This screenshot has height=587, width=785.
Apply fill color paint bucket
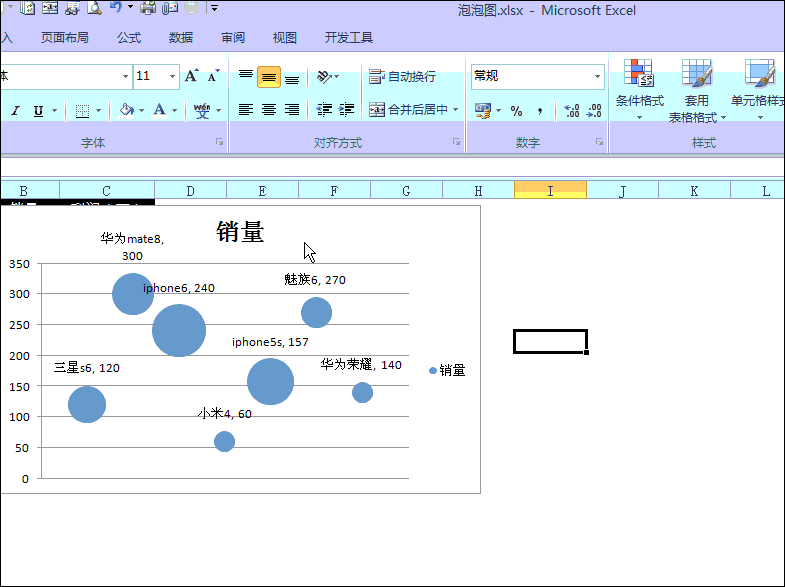point(126,110)
